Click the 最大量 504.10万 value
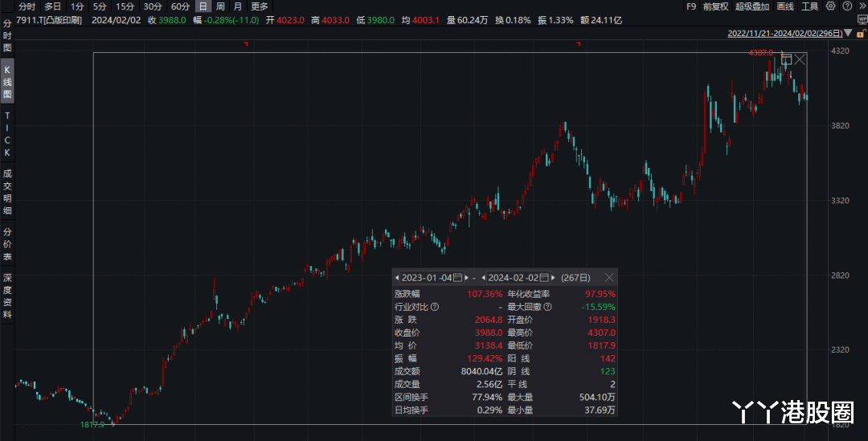Image resolution: width=868 pixels, height=441 pixels. coord(596,398)
